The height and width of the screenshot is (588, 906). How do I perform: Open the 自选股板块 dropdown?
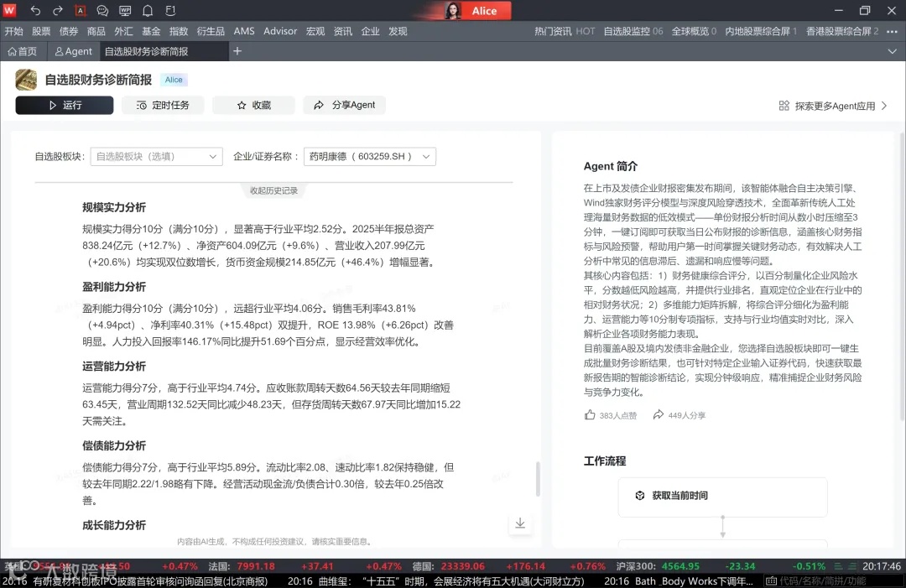[157, 157]
